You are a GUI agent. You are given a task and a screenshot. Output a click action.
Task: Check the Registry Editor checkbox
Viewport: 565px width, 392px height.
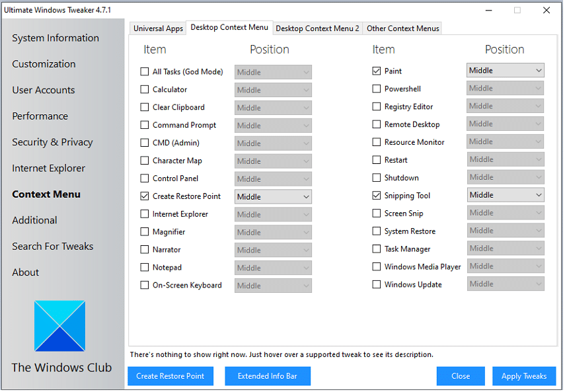[x=377, y=106]
